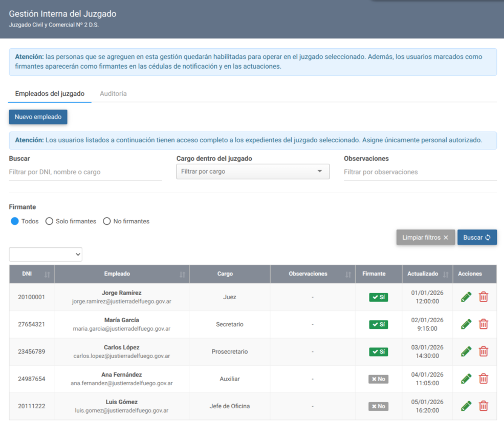Image resolution: width=504 pixels, height=422 pixels.
Task: Click the edit pencil for María García
Action: 466,324
